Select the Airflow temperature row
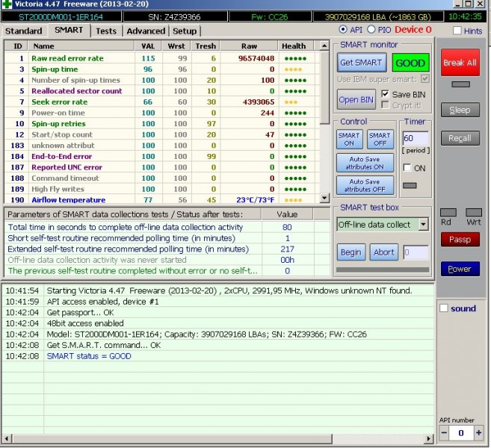 (162, 199)
